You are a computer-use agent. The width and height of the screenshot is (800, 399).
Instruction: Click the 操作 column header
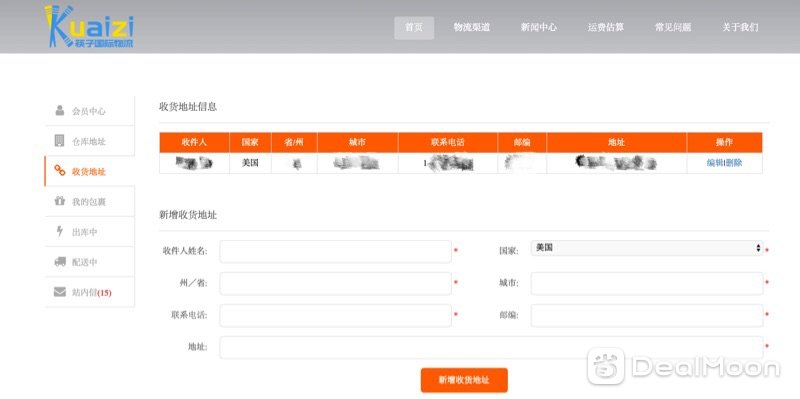pos(724,142)
